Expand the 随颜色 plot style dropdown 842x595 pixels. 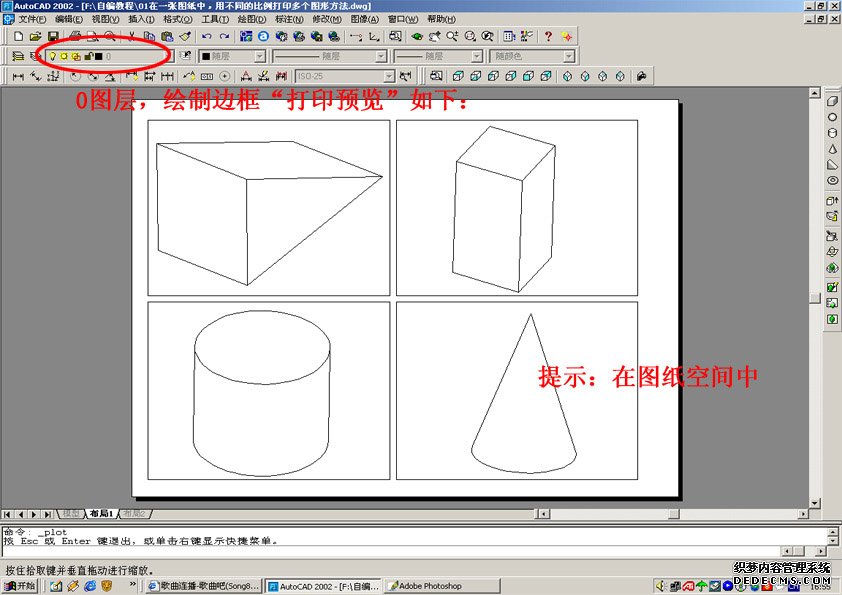tap(568, 57)
